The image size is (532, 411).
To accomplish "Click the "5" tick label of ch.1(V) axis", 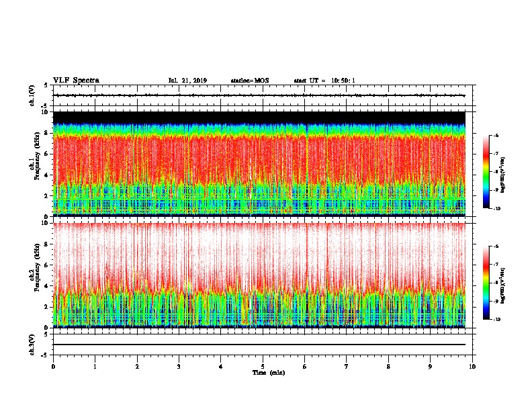I will (46, 85).
